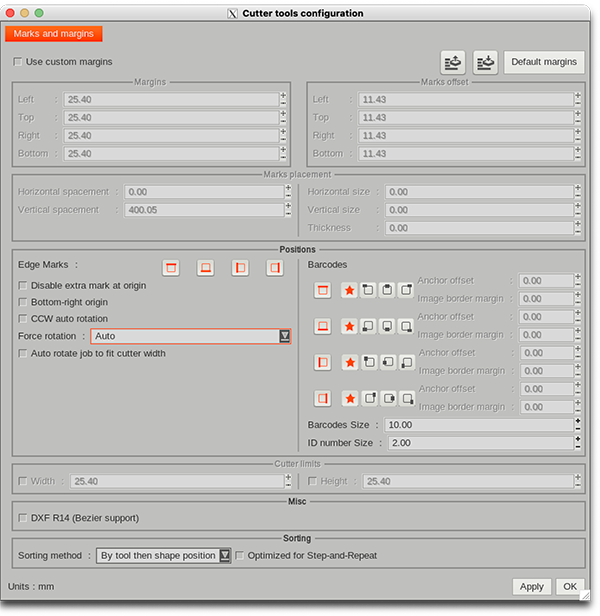600x616 pixels.
Task: Toggle left edge mark position
Action: [x=240, y=268]
